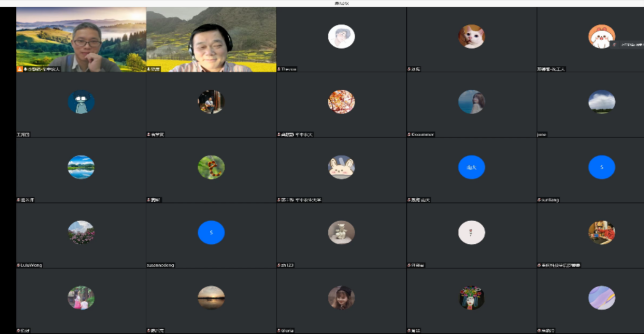Select video of man with glasses
This screenshot has width=644, height=334.
click(81, 40)
